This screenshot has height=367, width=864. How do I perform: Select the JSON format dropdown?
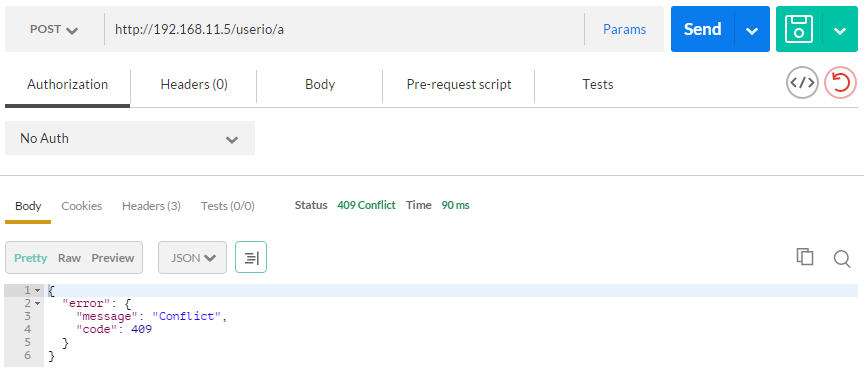pyautogui.click(x=192, y=257)
